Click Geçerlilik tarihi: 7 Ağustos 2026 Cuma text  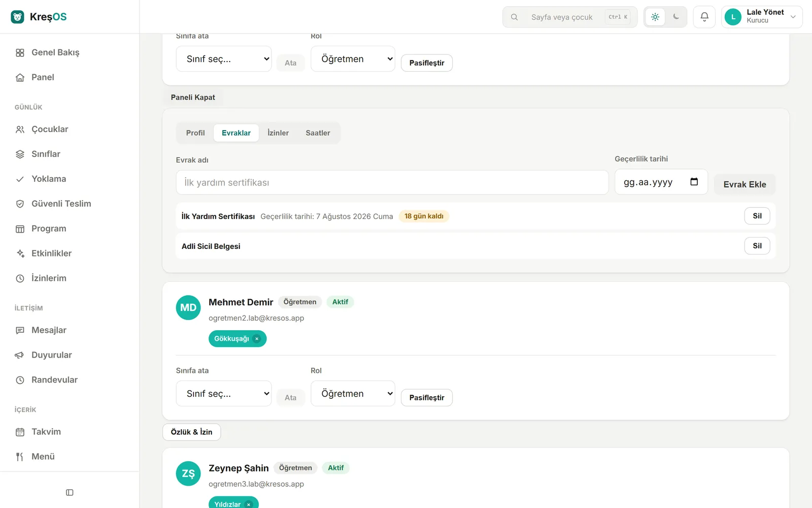[x=327, y=216]
